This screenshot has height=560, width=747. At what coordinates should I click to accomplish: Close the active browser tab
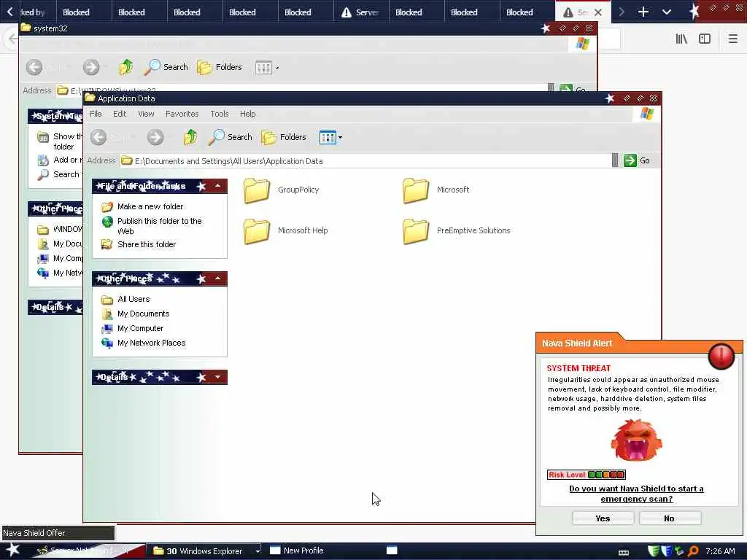click(x=598, y=12)
